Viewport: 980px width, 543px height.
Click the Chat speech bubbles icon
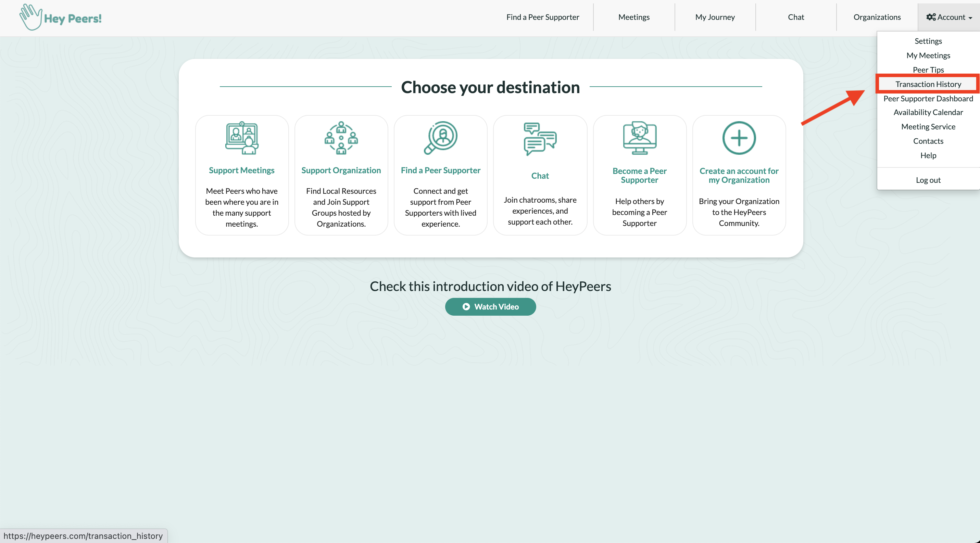540,139
